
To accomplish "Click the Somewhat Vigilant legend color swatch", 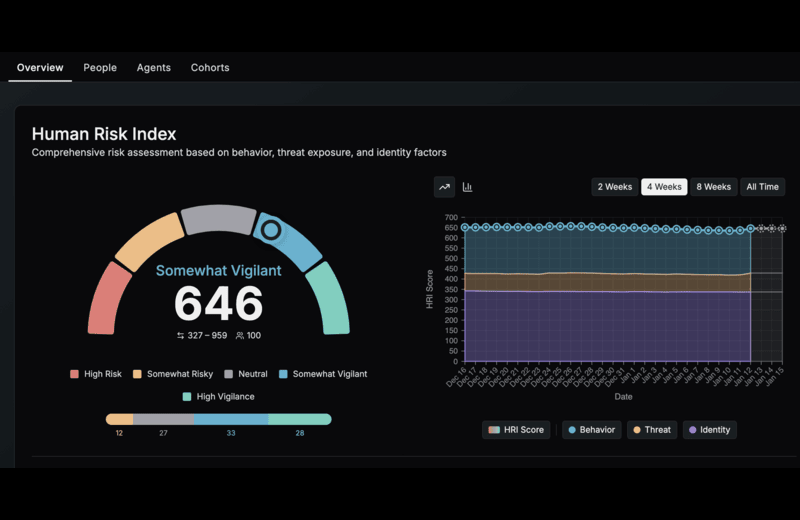I will point(284,374).
